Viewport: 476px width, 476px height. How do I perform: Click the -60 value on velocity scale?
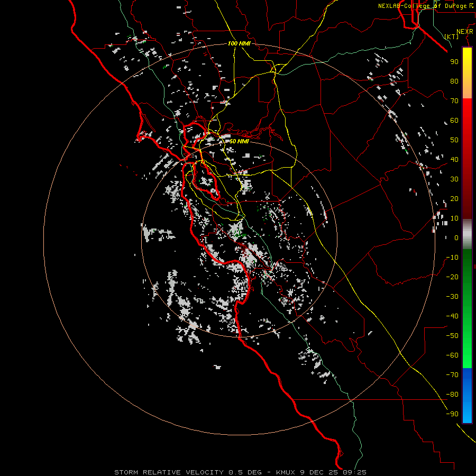click(452, 355)
